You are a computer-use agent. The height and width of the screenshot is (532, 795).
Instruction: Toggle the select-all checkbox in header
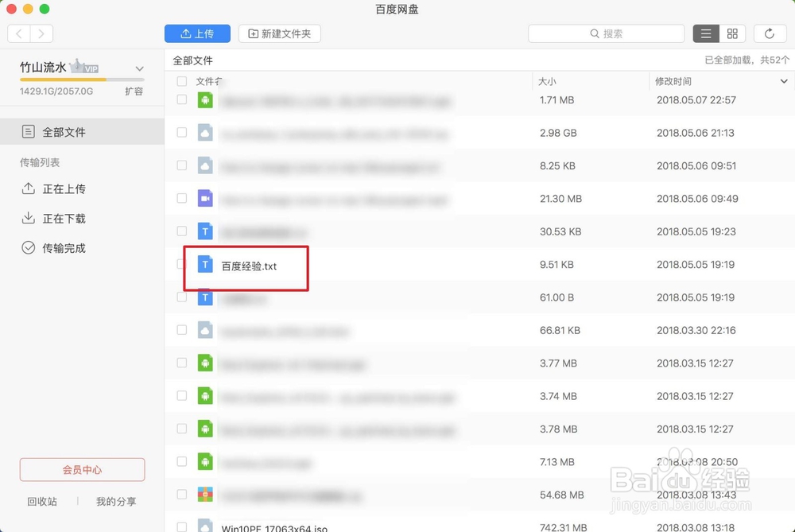click(x=181, y=81)
